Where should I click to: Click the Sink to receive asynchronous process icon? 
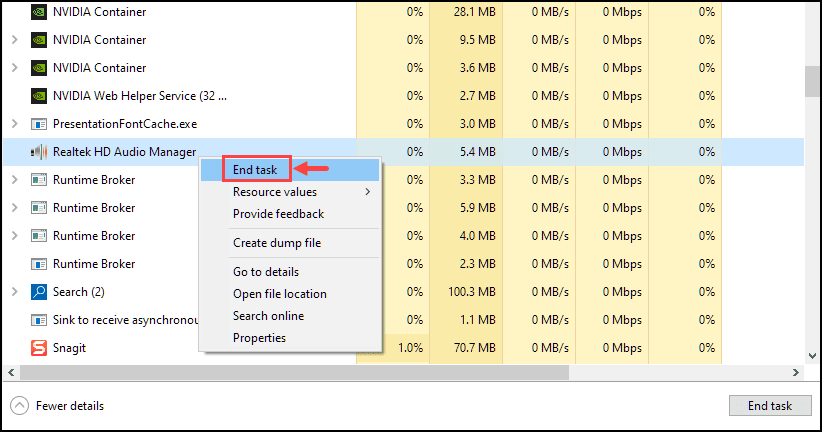(x=39, y=320)
